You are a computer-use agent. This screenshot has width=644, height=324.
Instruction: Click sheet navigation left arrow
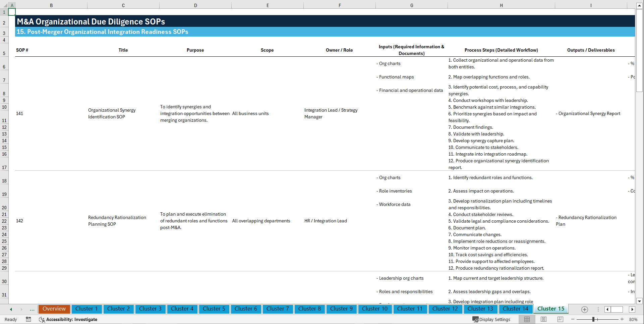[11, 309]
